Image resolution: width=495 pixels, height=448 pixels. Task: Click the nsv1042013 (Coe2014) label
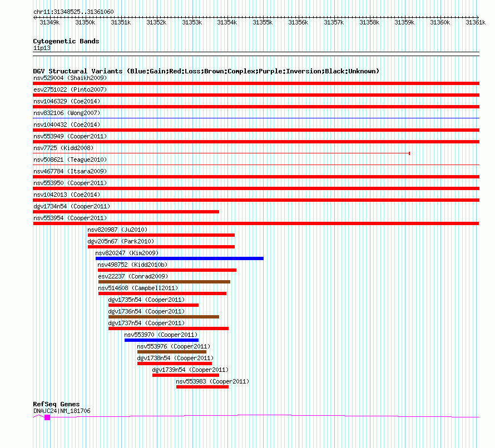[x=67, y=195]
